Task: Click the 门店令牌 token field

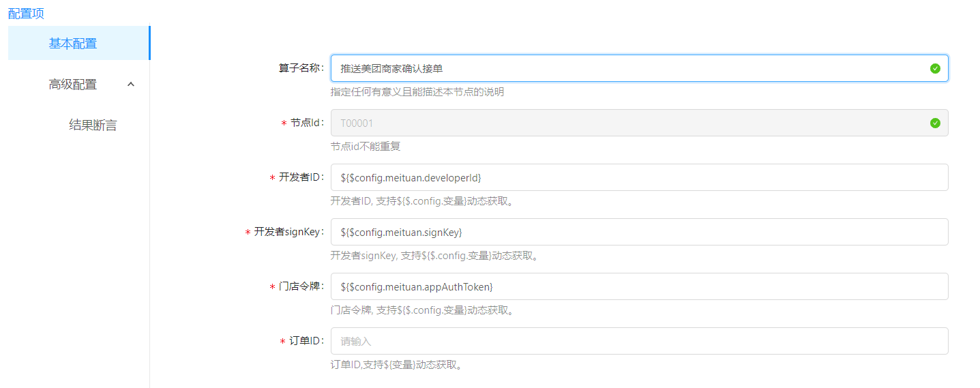Action: click(x=639, y=286)
